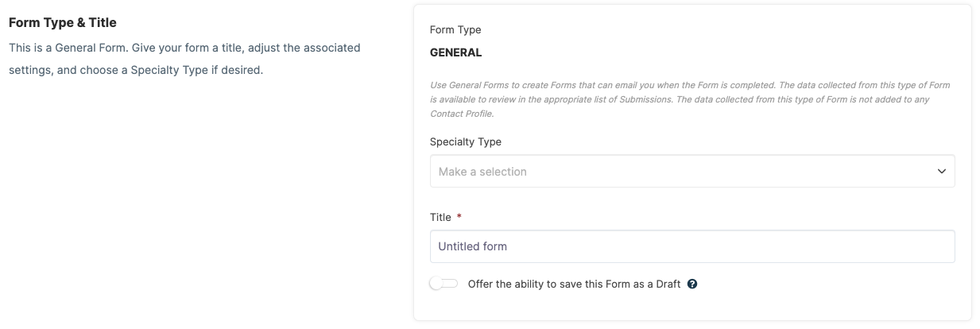This screenshot has width=980, height=329.
Task: Click the italic General Forms description text
Action: point(690,99)
